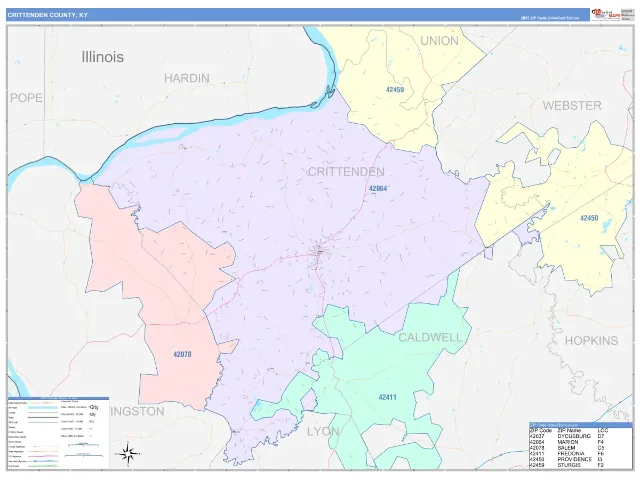Click 'PROVIDENCE' in the ZIP index
The height and width of the screenshot is (480, 640).
click(575, 459)
